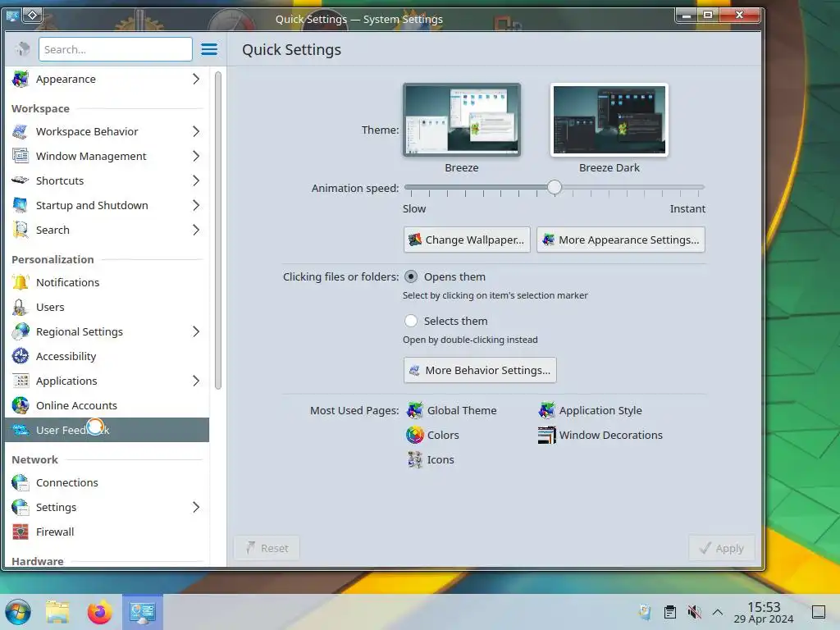The height and width of the screenshot is (630, 840).
Task: Select the 'Selects them' radio button
Action: click(x=411, y=321)
